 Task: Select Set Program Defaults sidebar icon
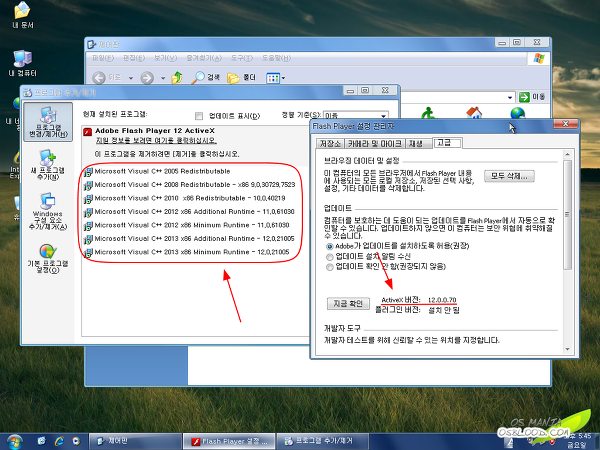point(48,258)
